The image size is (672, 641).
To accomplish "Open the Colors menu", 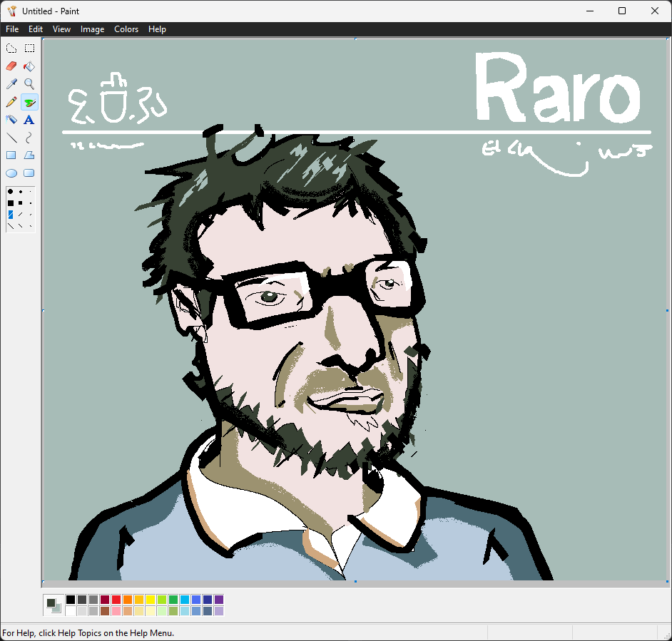I will (126, 29).
